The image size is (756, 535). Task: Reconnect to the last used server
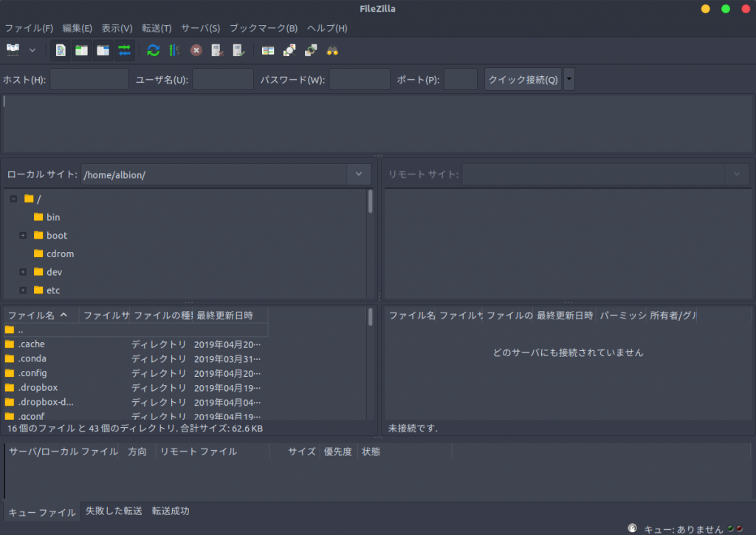click(x=236, y=50)
